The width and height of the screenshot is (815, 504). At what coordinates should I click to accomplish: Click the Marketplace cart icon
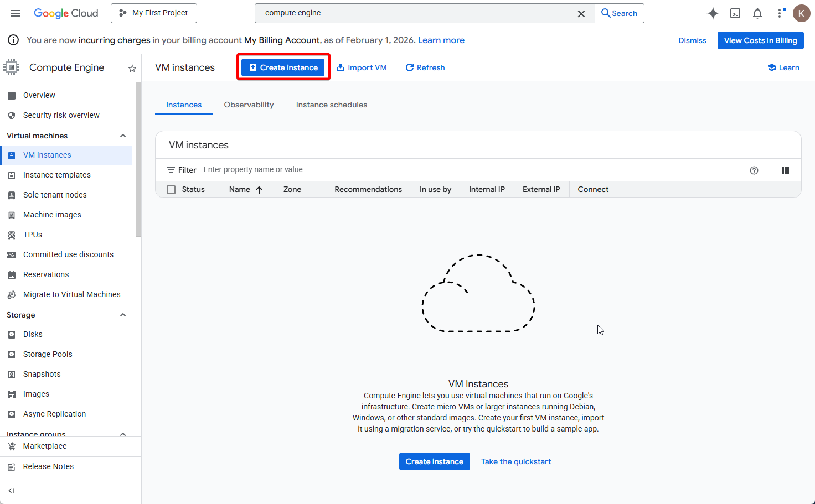[x=12, y=446]
